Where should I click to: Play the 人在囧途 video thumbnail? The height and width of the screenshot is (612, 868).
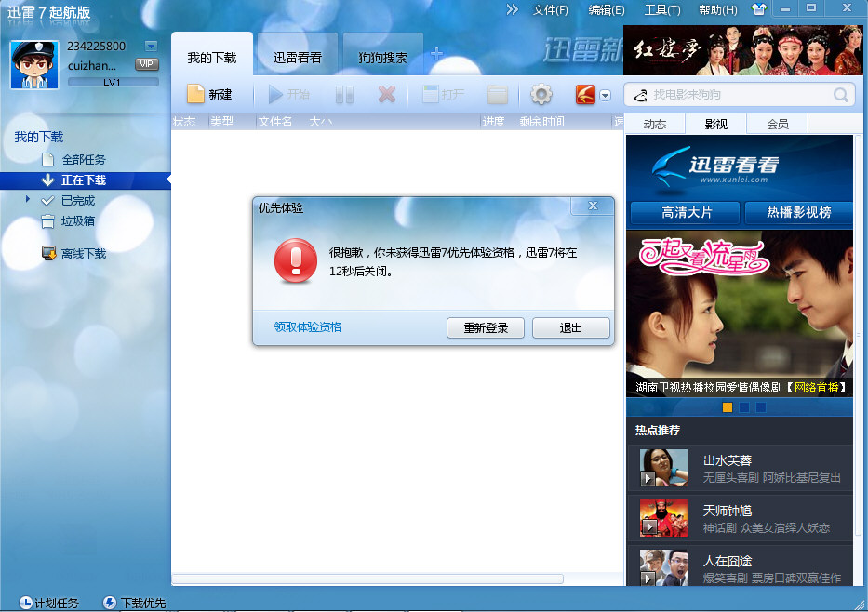[663, 567]
